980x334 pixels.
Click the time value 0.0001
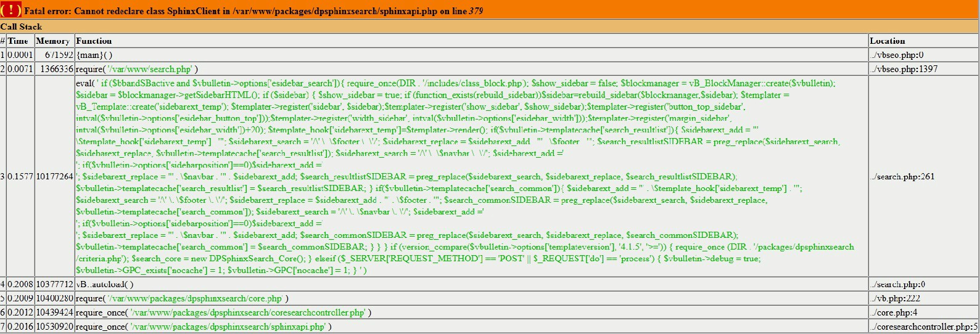pyautogui.click(x=20, y=55)
